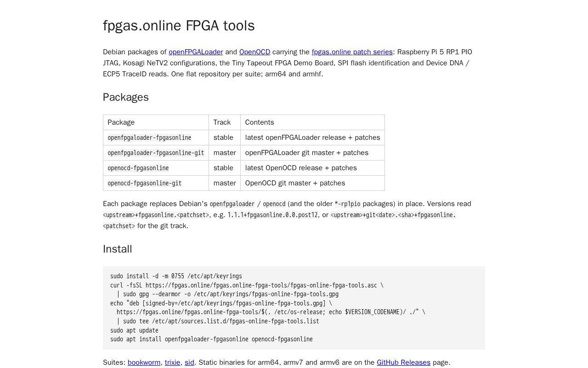This screenshot has width=588, height=368.
Task: Open the sid suite link
Action: [x=189, y=362]
